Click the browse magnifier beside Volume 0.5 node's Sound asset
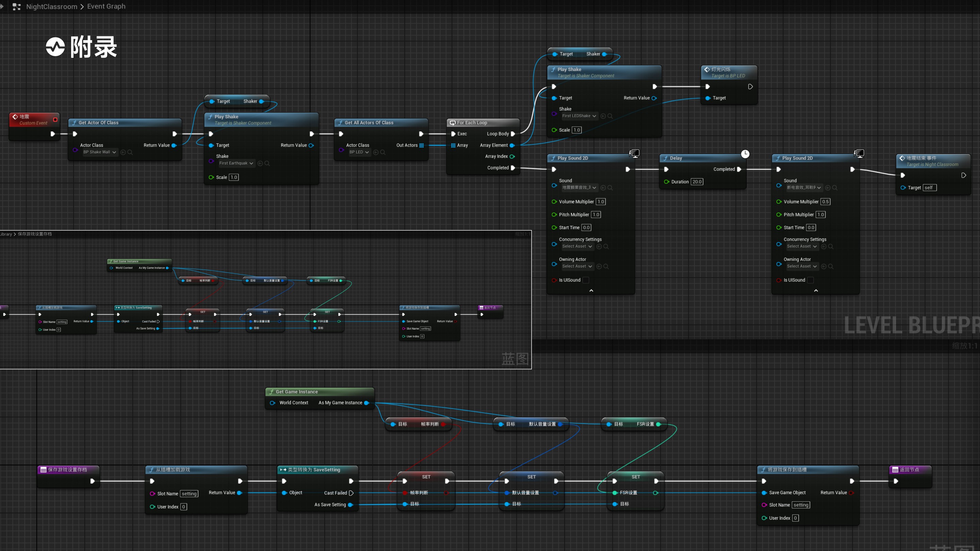This screenshot has width=980, height=551. [835, 188]
